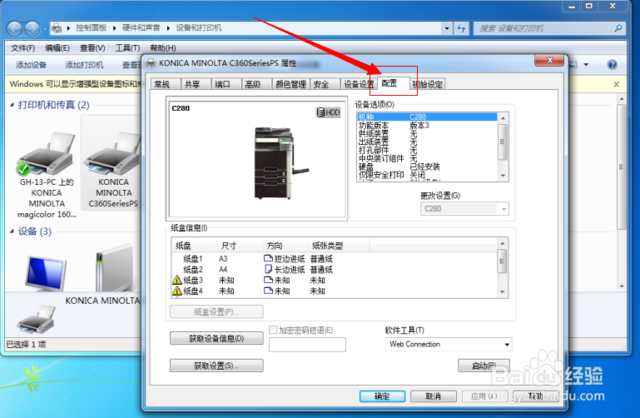The width and height of the screenshot is (640, 418).
Task: Select the monitor device icon
Action: 45,273
